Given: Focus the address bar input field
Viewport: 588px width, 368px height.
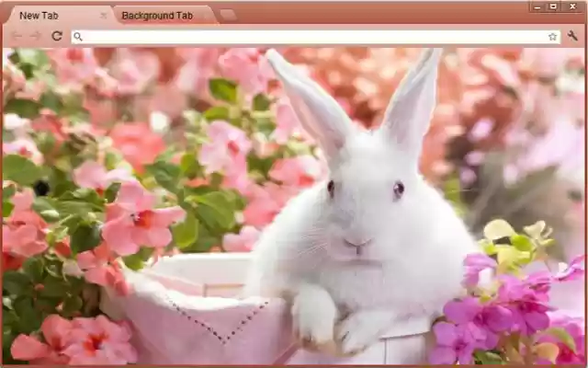Looking at the screenshot, I should pyautogui.click(x=315, y=37).
